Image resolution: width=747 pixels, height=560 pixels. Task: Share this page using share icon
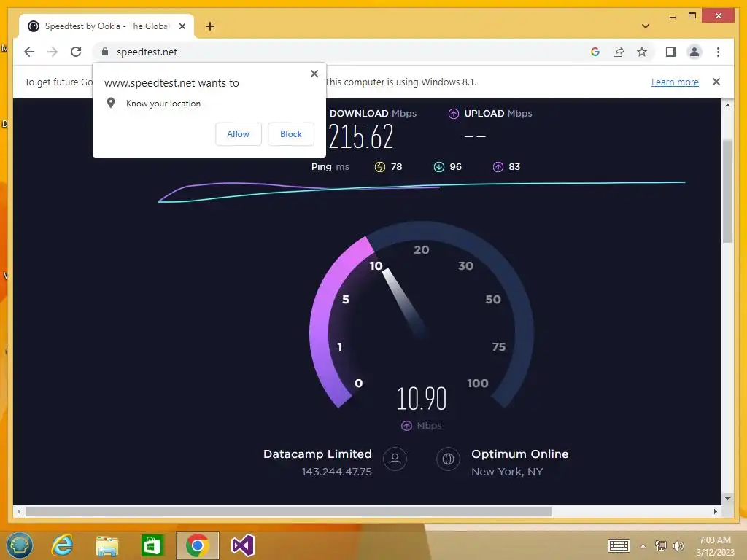[x=619, y=52]
